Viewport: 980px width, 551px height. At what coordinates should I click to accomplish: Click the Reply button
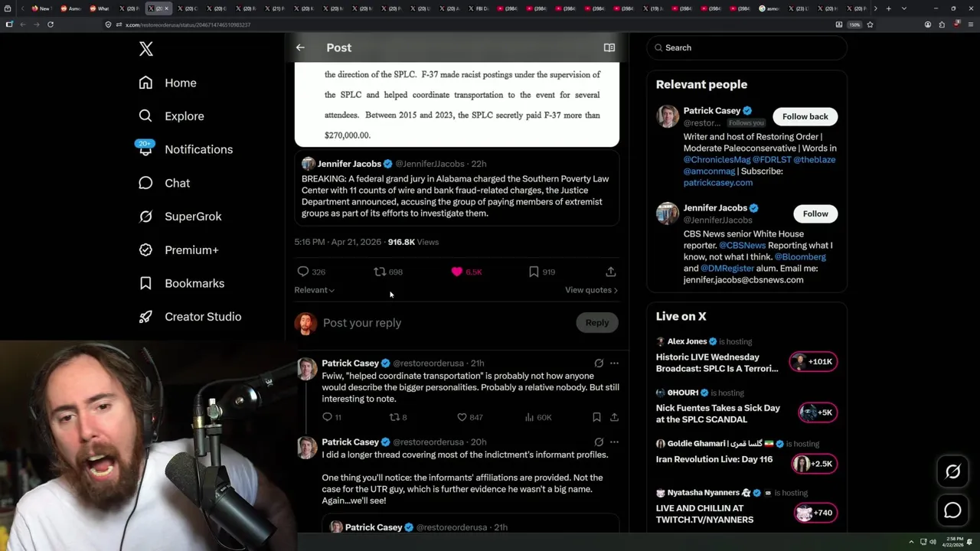pyautogui.click(x=597, y=323)
